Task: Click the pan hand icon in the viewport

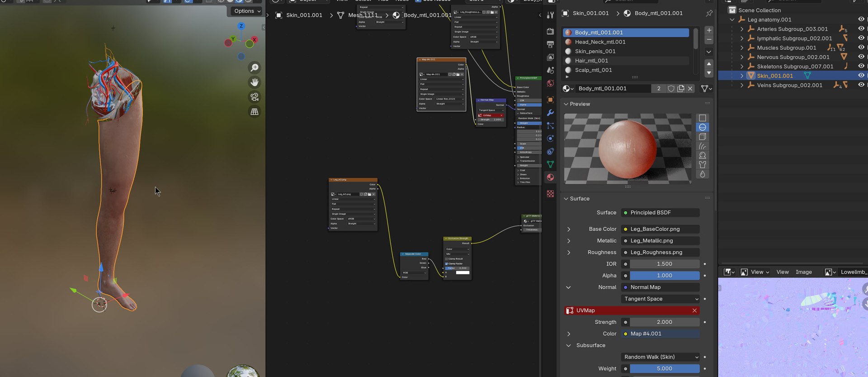Action: 255,82
